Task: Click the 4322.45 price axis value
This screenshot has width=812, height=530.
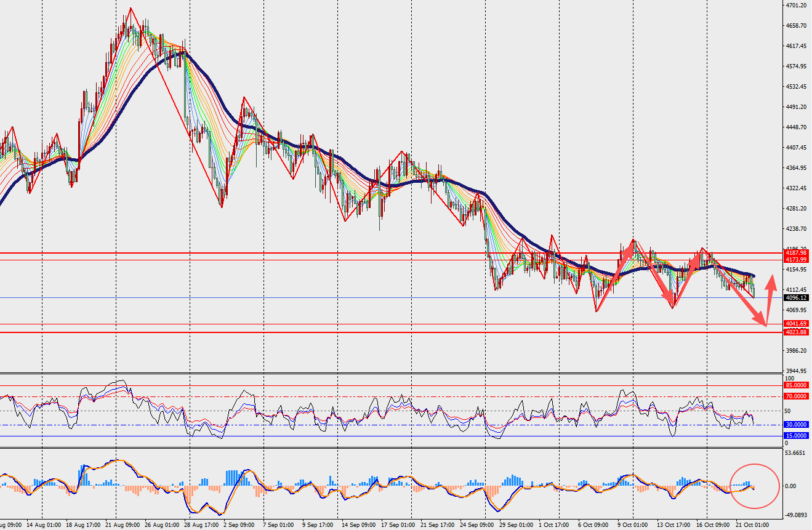Action: point(796,188)
